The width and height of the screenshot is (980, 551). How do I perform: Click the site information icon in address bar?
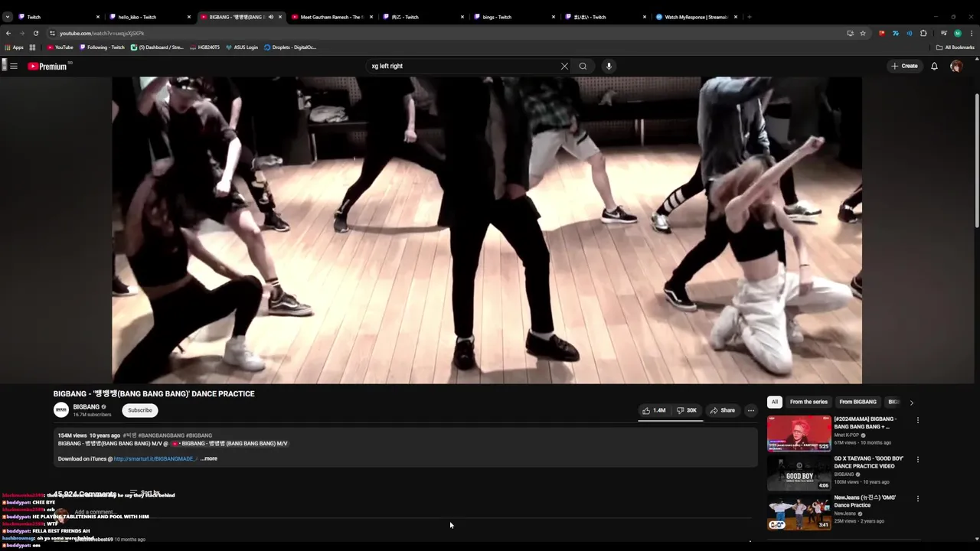point(52,33)
